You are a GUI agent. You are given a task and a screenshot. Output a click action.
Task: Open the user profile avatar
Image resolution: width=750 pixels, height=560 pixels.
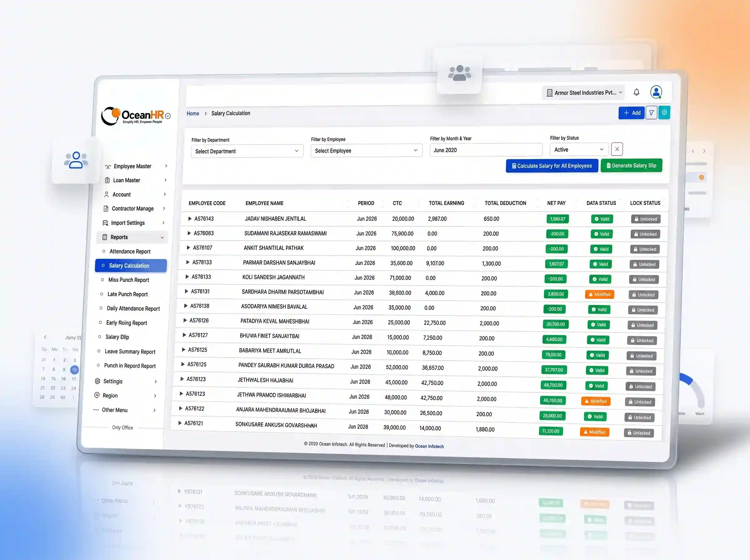point(656,92)
